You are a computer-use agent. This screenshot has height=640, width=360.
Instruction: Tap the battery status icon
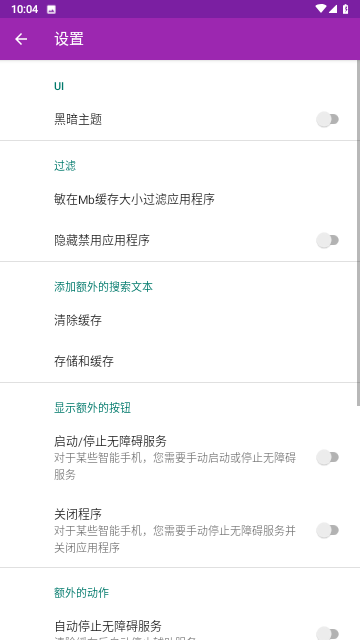tap(346, 9)
